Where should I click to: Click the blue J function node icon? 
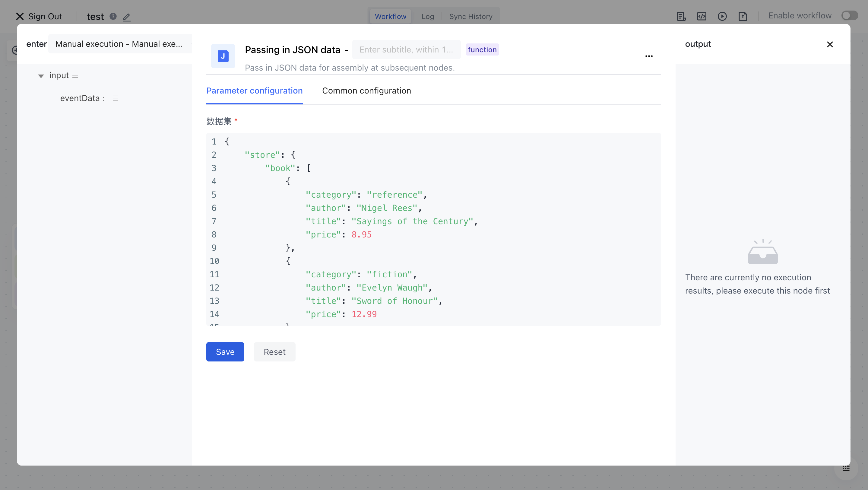pyautogui.click(x=223, y=56)
